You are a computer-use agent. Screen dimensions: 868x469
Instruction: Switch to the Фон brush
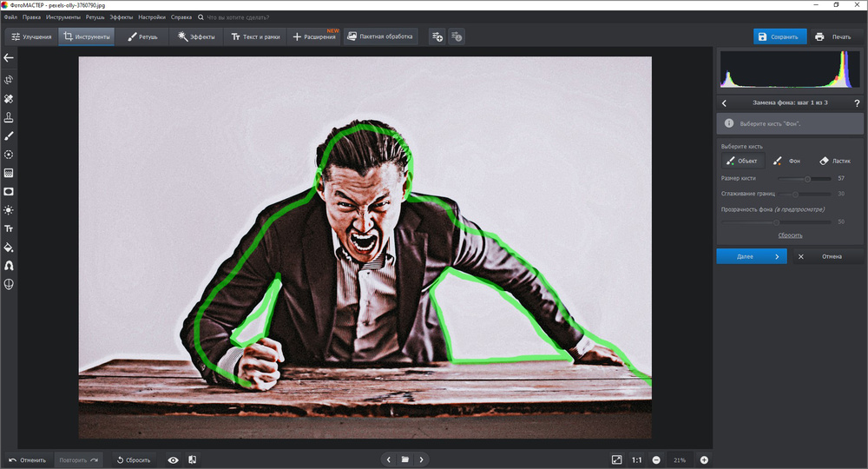pyautogui.click(x=787, y=161)
